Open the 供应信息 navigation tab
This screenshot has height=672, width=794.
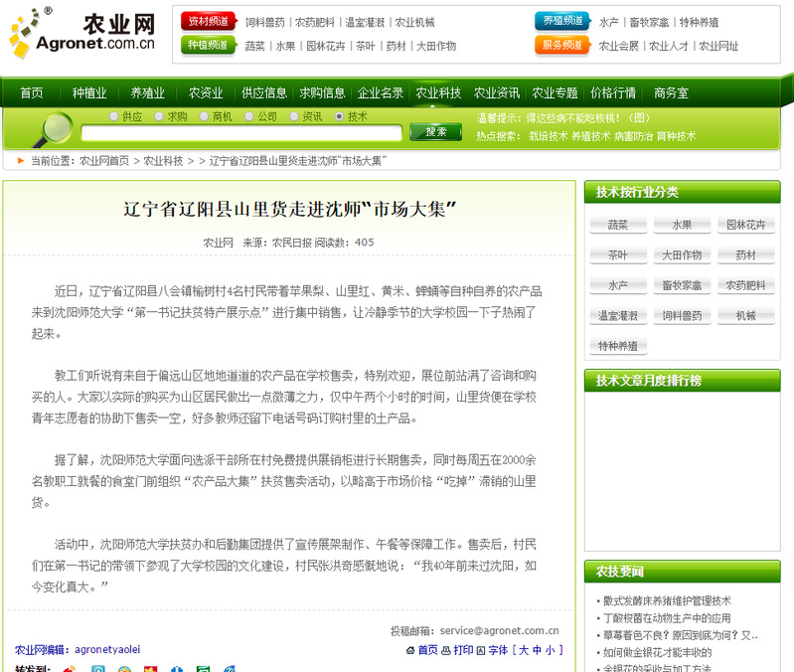263,93
